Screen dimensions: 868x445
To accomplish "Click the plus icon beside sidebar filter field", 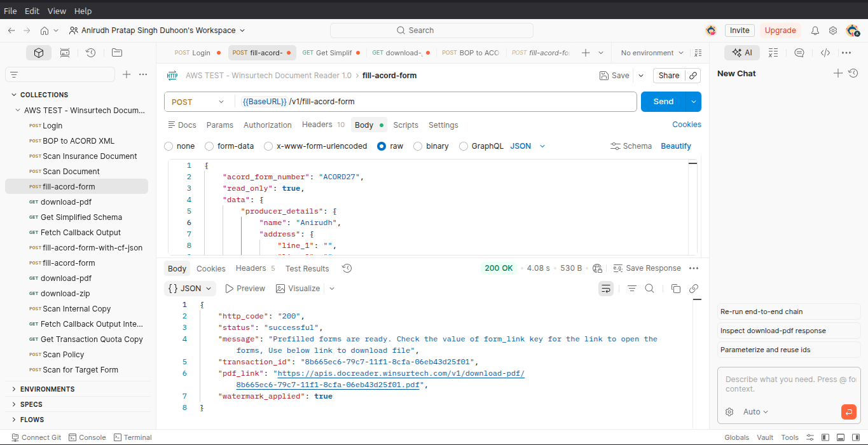I will click(x=127, y=74).
